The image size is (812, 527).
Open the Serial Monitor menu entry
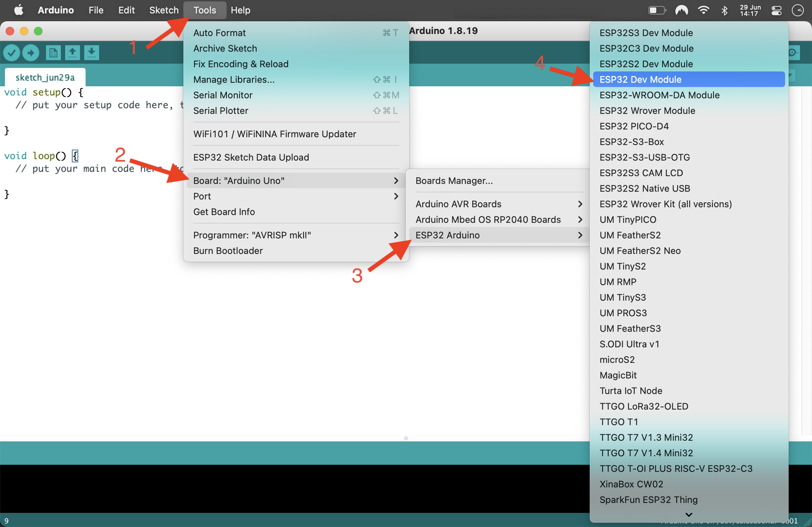pyautogui.click(x=223, y=95)
